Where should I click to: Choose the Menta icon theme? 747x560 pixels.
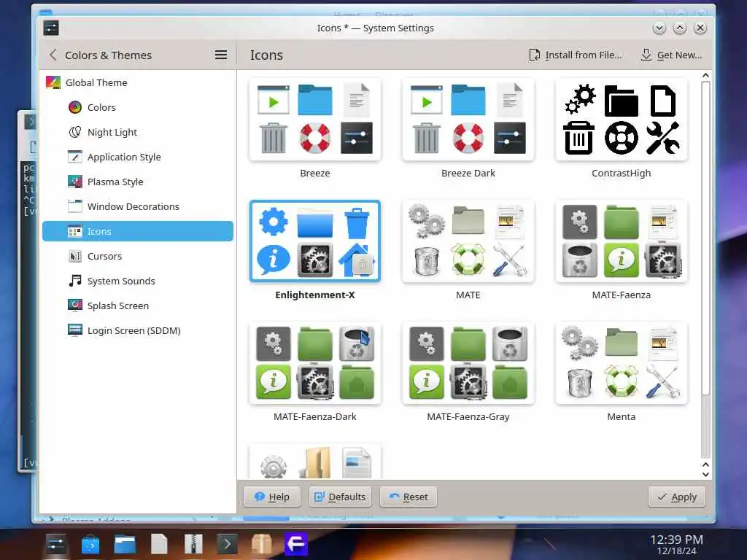pos(622,363)
